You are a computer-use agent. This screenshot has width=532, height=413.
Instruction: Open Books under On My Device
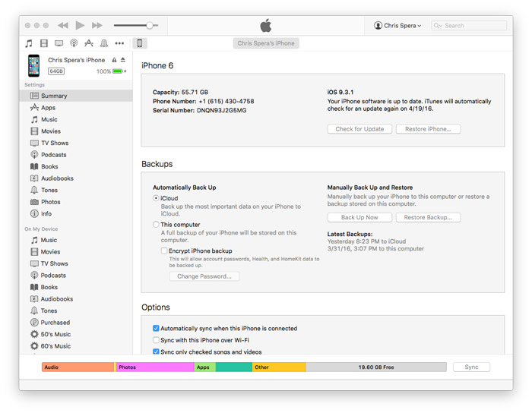pos(76,287)
